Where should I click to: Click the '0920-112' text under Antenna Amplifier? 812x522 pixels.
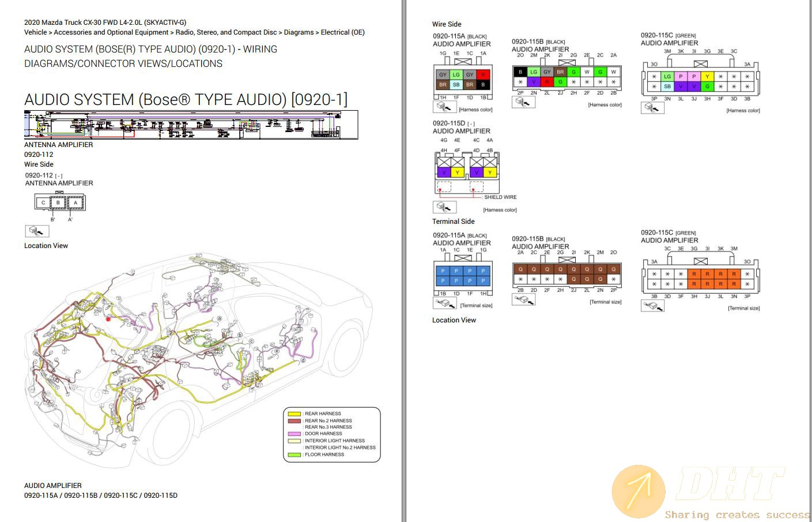[x=39, y=155]
